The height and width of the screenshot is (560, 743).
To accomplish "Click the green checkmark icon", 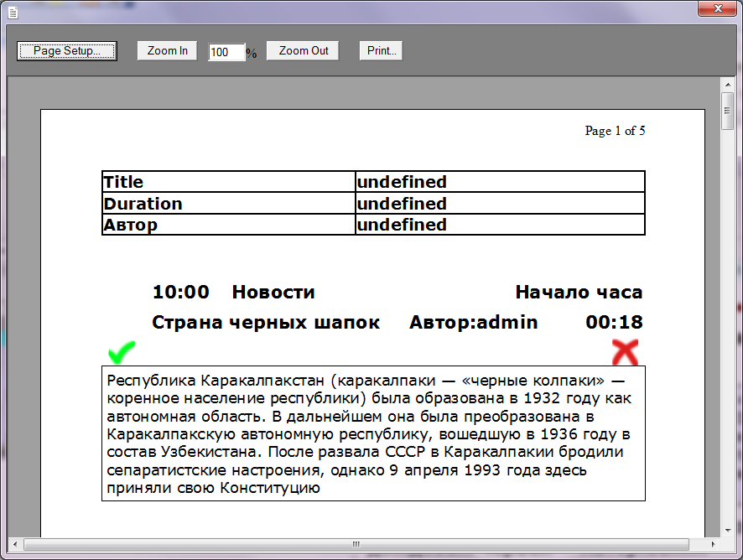I will tap(122, 352).
